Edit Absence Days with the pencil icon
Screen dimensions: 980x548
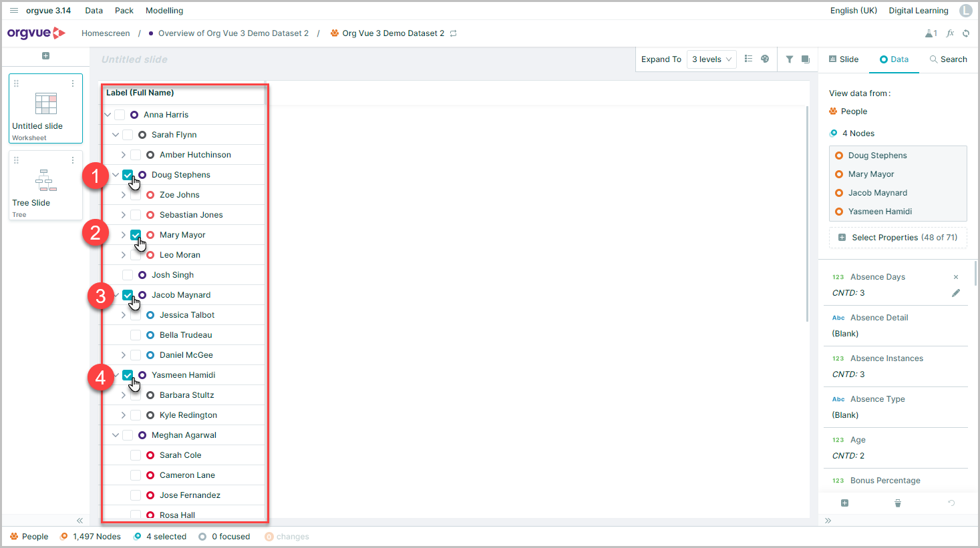956,293
